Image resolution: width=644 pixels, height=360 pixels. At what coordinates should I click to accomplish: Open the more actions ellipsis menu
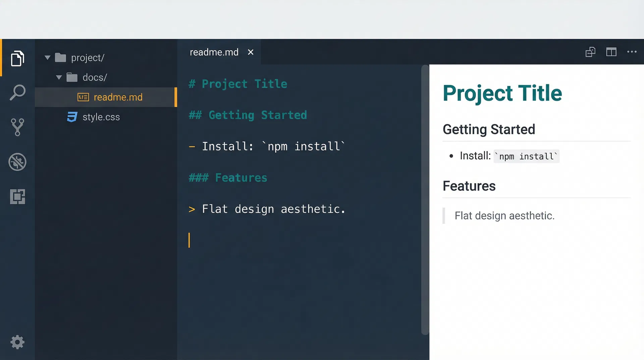[x=632, y=52]
